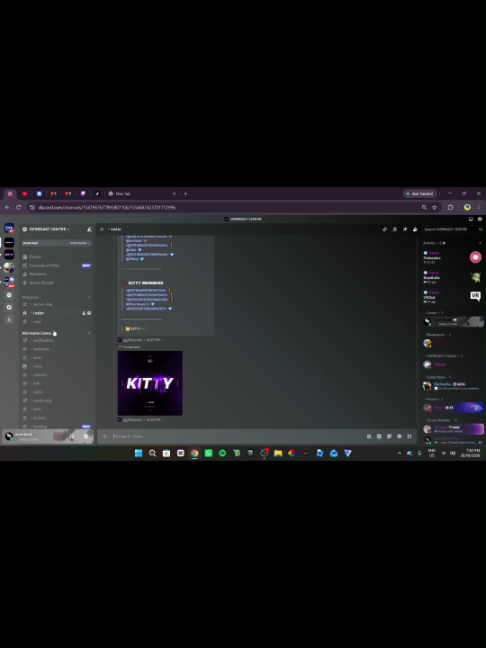The image size is (486, 648).
Task: Open the VRChat activity card
Action: (453, 298)
